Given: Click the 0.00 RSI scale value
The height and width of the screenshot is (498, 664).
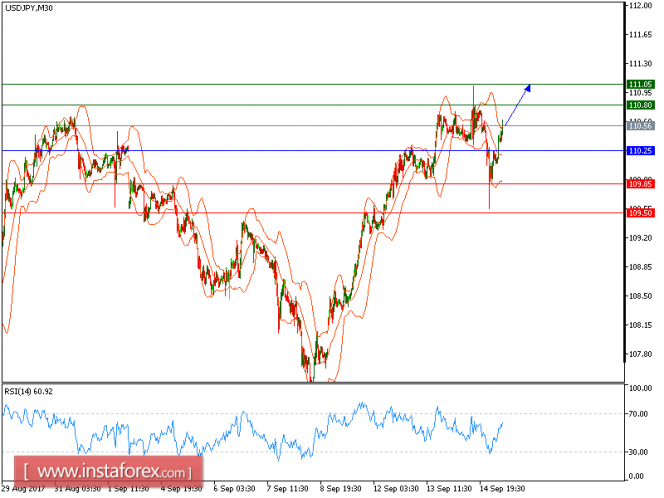Looking at the screenshot, I should 636,476.
